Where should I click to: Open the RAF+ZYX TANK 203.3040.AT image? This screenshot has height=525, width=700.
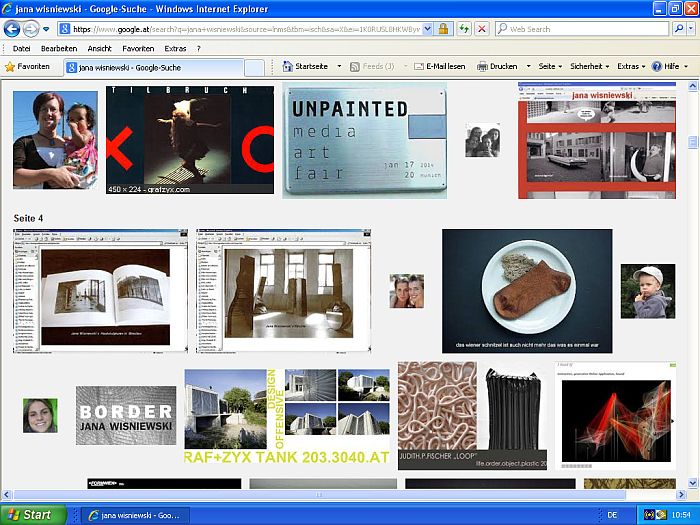click(287, 416)
